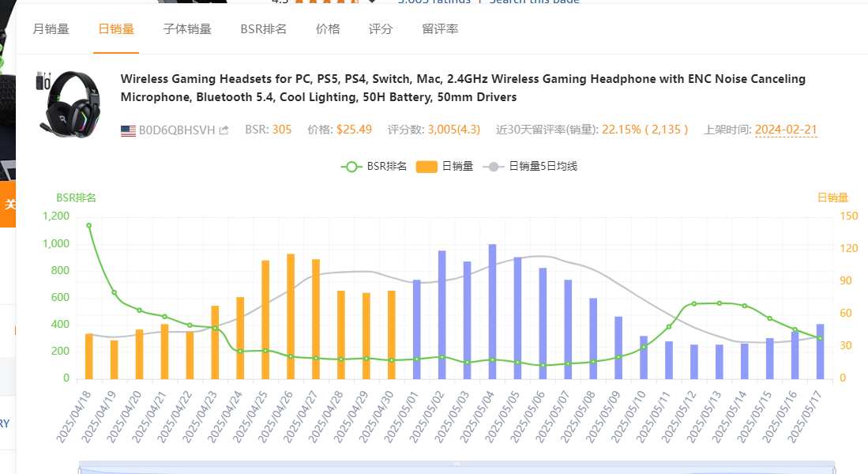Click the headset product thumbnail

(69, 103)
